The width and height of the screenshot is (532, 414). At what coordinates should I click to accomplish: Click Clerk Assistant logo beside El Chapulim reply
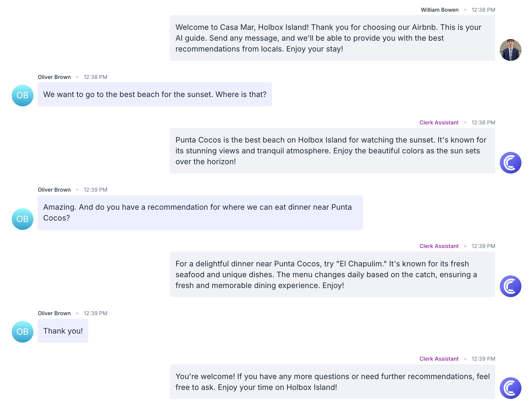click(510, 286)
